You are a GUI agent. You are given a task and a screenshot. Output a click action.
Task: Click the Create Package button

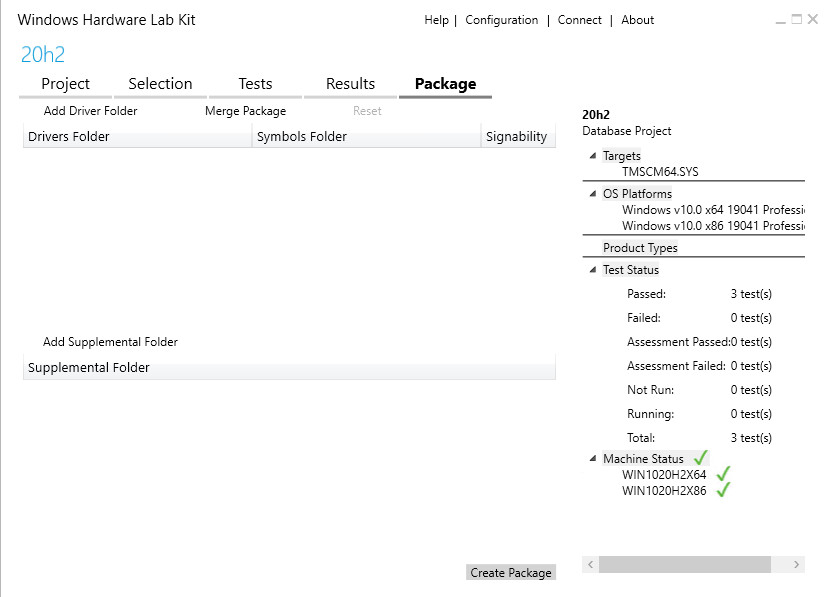coord(511,573)
